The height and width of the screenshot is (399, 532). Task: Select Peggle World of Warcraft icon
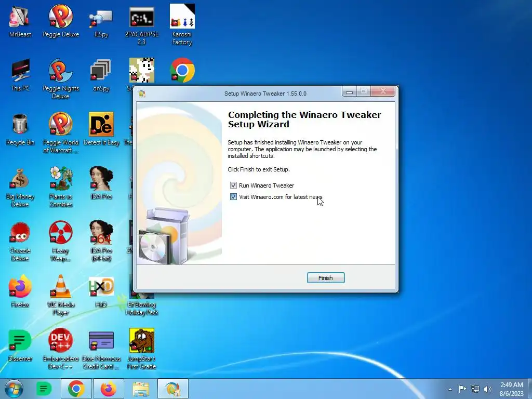[x=60, y=133]
